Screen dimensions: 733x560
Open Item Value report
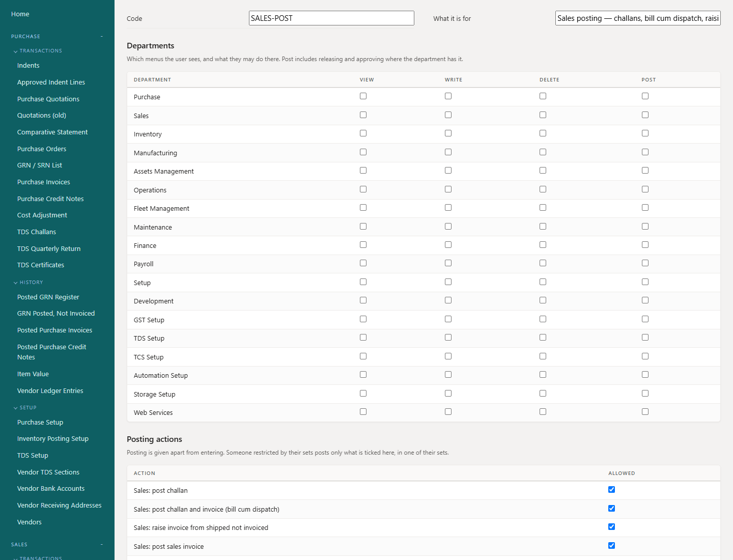click(33, 374)
